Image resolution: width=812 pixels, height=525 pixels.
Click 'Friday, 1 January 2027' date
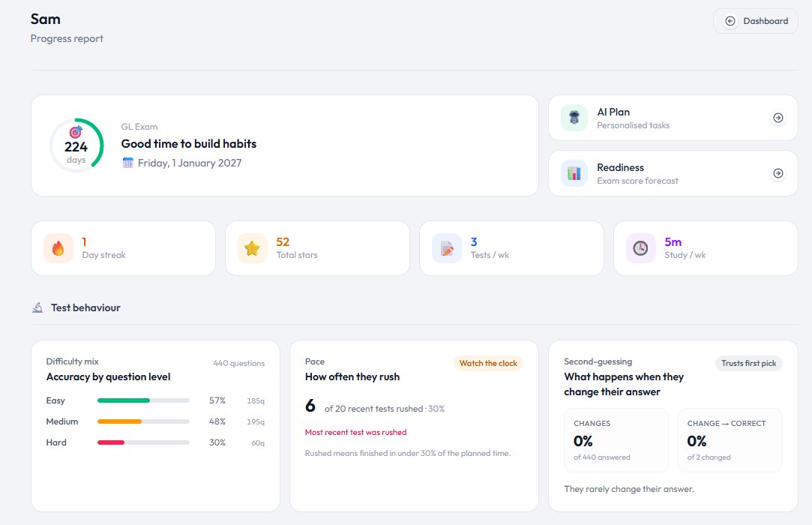[190, 163]
